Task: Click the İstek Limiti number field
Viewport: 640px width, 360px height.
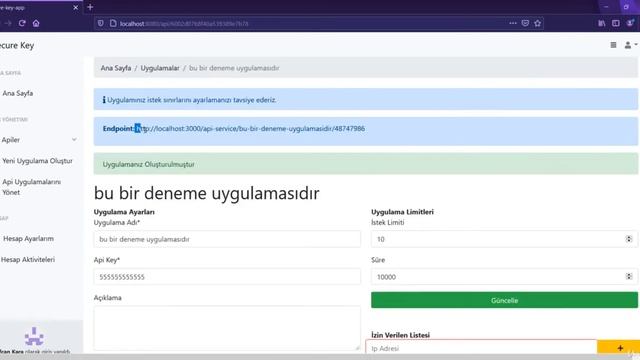Action: tap(504, 239)
